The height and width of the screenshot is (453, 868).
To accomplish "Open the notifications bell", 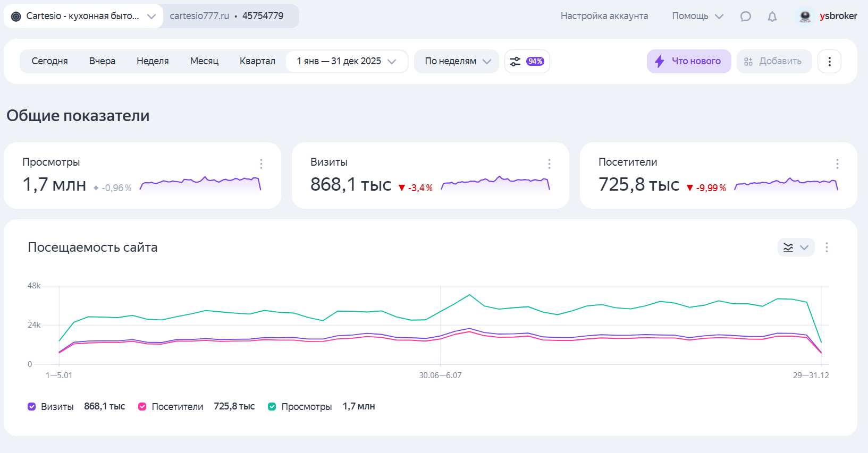I will [x=772, y=16].
